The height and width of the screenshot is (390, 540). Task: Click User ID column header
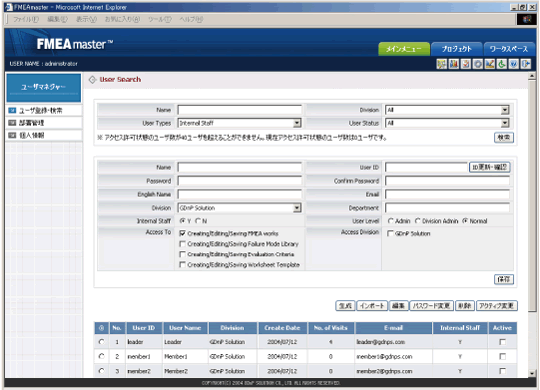pos(144,328)
